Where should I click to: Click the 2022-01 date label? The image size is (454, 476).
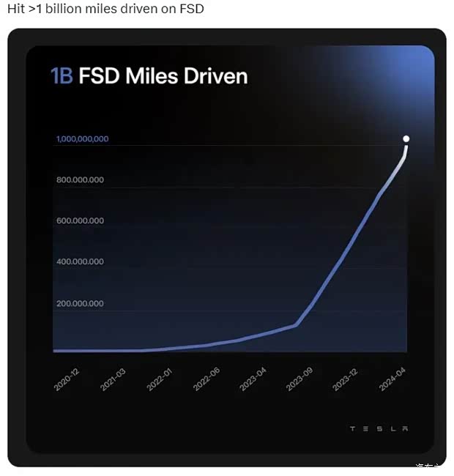(160, 380)
